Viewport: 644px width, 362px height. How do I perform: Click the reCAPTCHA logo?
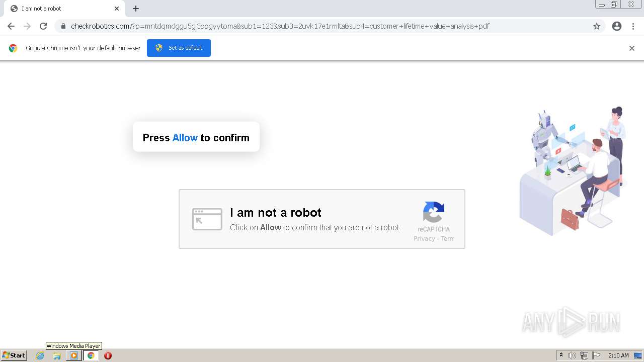coord(434,212)
